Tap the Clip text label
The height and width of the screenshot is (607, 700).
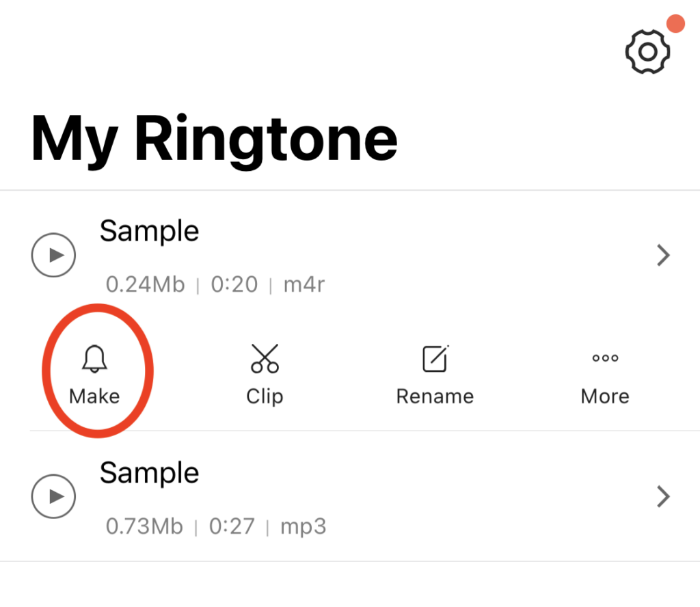[x=265, y=396]
